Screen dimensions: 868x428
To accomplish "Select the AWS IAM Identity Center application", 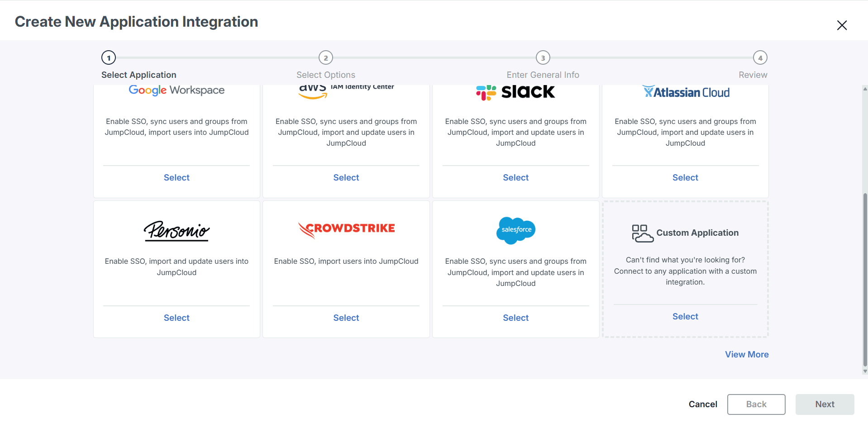I will coord(346,178).
